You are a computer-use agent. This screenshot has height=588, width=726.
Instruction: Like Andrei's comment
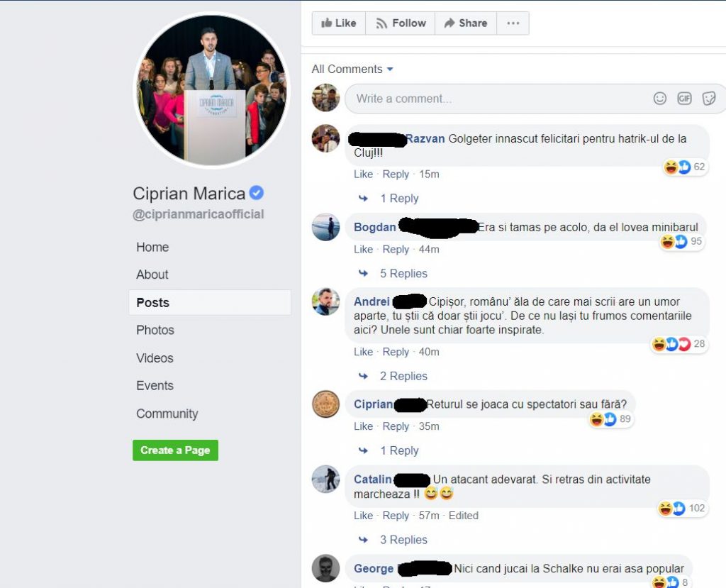click(x=363, y=352)
